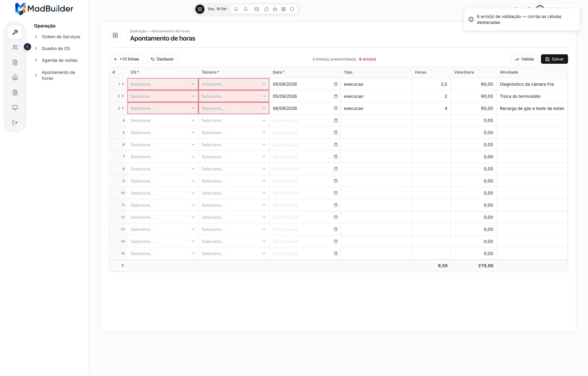Collapse the sidebar with the arrow button
The width and height of the screenshot is (588, 376).
(28, 47)
